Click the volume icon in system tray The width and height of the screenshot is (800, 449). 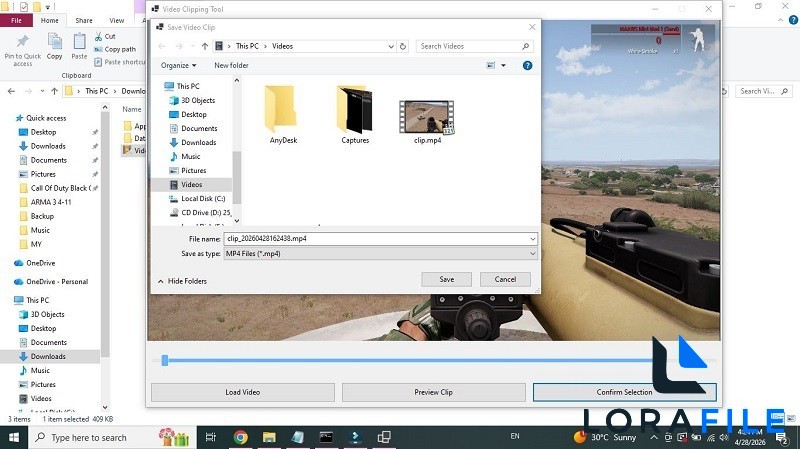pos(723,437)
